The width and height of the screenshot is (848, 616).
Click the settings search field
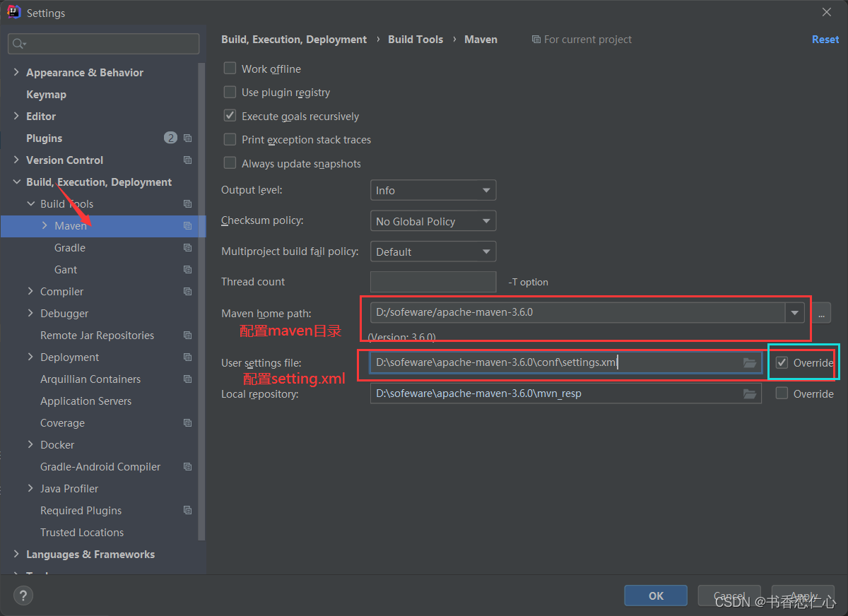tap(104, 44)
